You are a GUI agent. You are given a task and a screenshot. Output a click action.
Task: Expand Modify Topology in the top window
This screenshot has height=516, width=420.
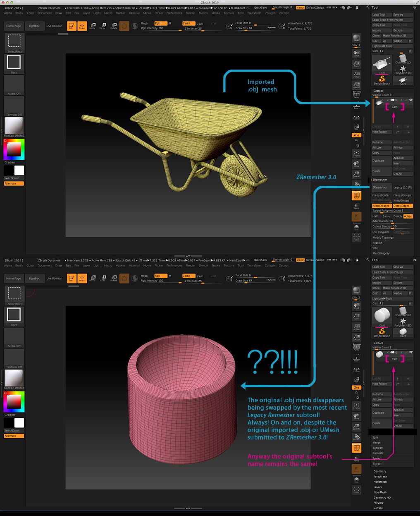[383, 238]
